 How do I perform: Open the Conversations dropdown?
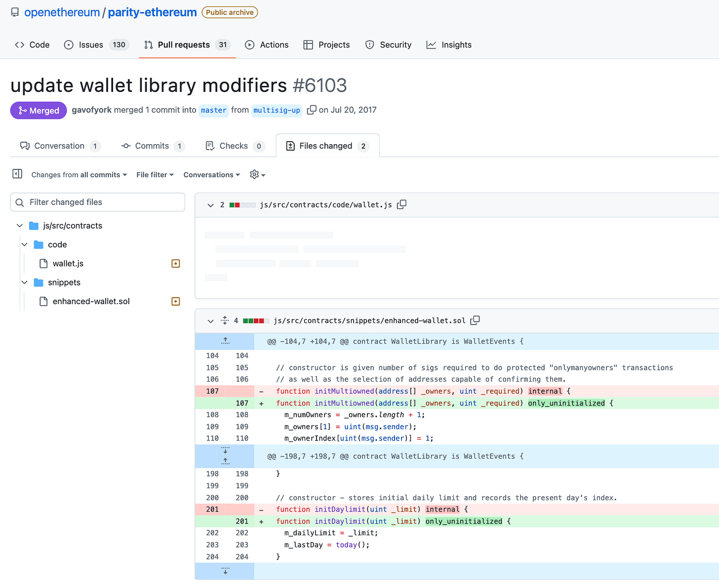click(212, 175)
